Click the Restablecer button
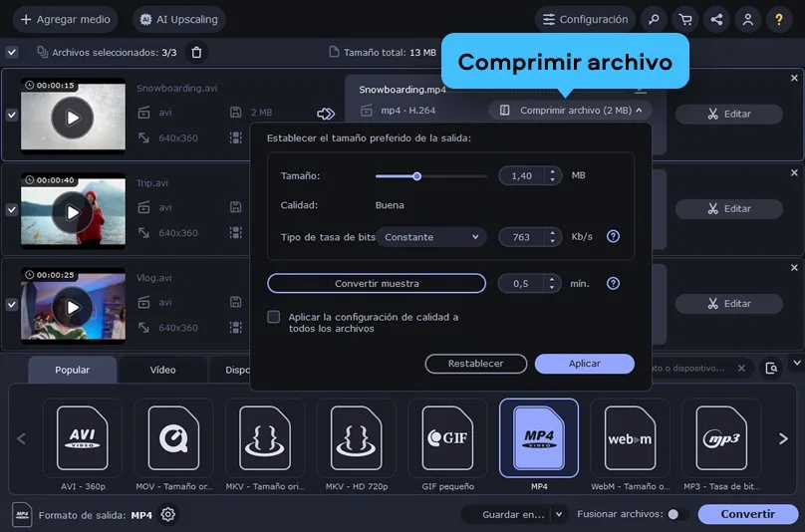This screenshot has width=805, height=532. [x=476, y=364]
